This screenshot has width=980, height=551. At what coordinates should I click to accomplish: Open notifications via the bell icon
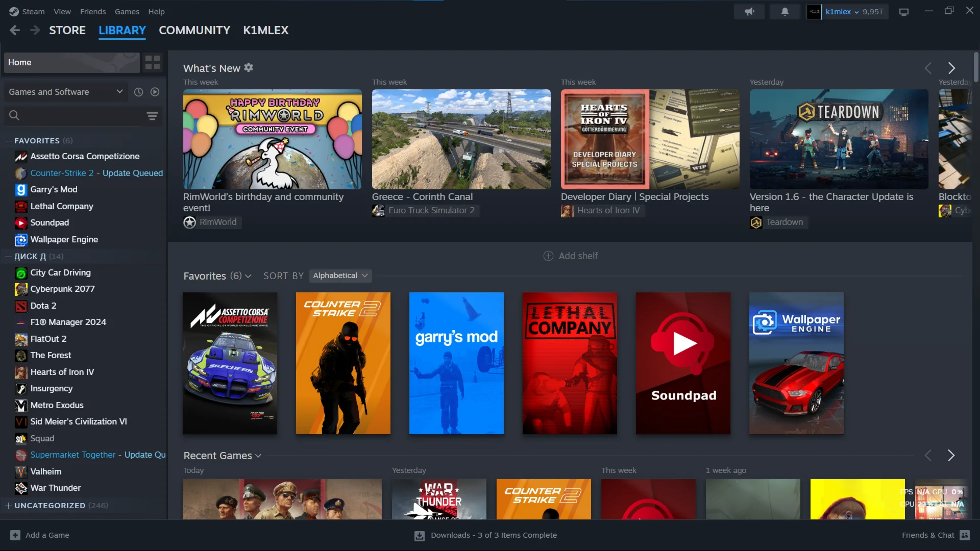pyautogui.click(x=785, y=11)
